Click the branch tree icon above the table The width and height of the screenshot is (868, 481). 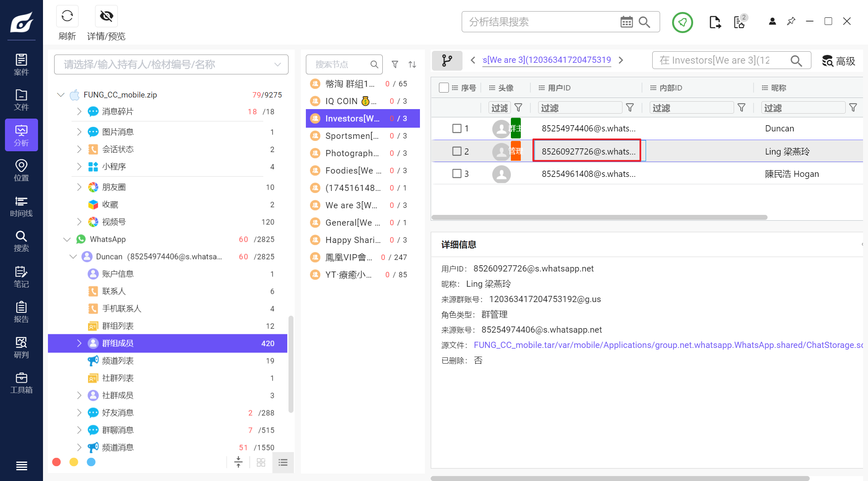click(x=447, y=61)
